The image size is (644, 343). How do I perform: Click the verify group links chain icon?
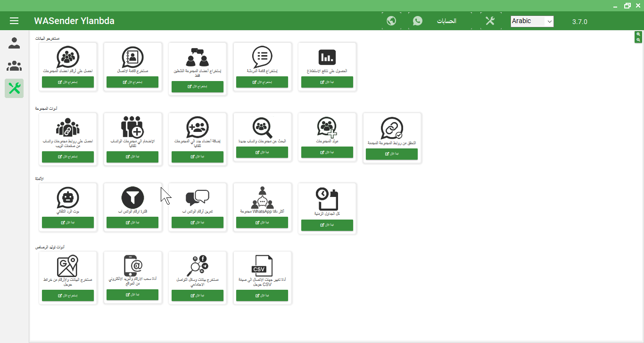point(392,128)
